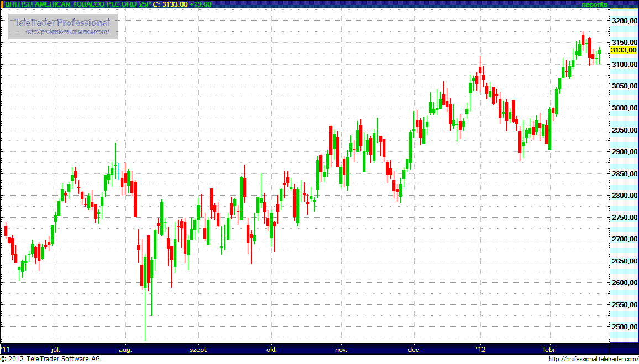Click the febr. month label on time axis
The height and width of the screenshot is (364, 639).
click(x=550, y=350)
